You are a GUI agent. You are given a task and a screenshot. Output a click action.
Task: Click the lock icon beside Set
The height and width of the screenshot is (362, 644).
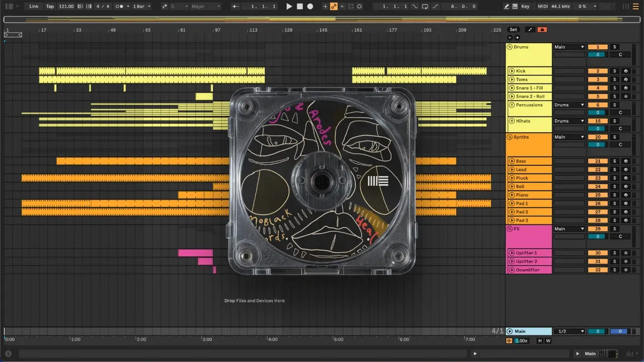tap(542, 30)
